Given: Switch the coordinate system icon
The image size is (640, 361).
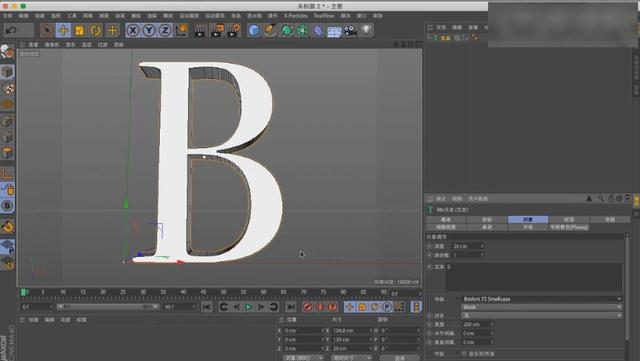Looking at the screenshot, I should (182, 30).
